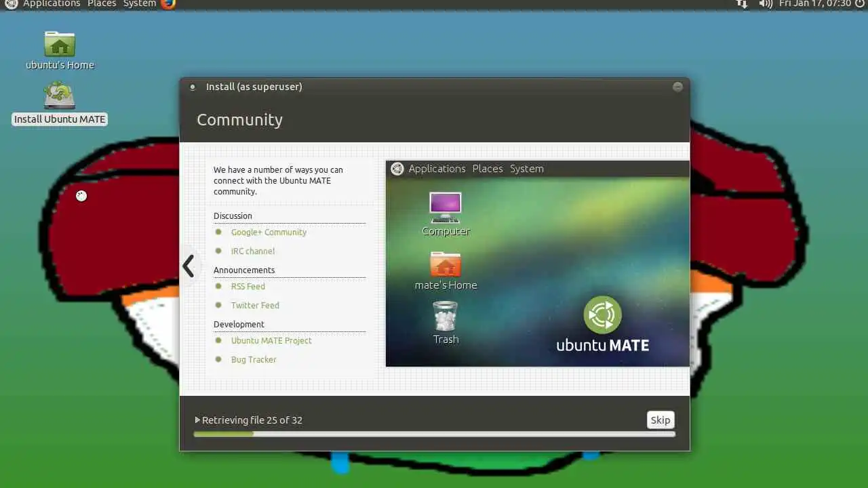The width and height of the screenshot is (868, 488).
Task: Open the Bug Tracker link
Action: click(254, 359)
